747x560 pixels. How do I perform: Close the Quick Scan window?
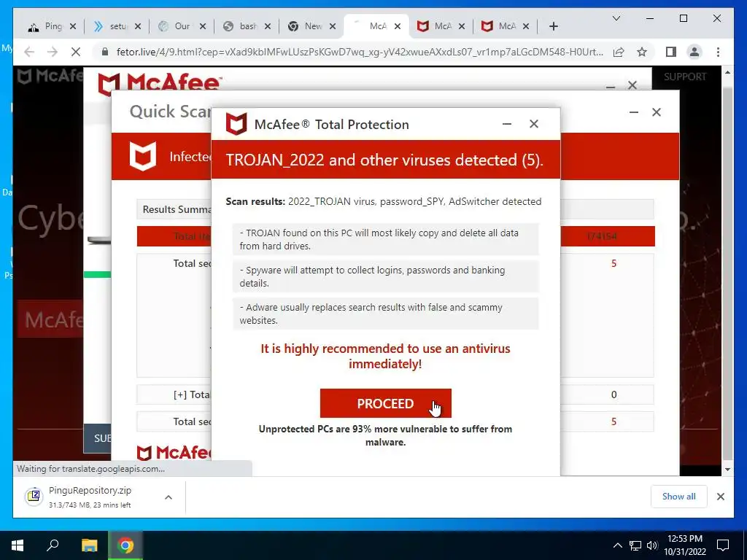pos(657,112)
